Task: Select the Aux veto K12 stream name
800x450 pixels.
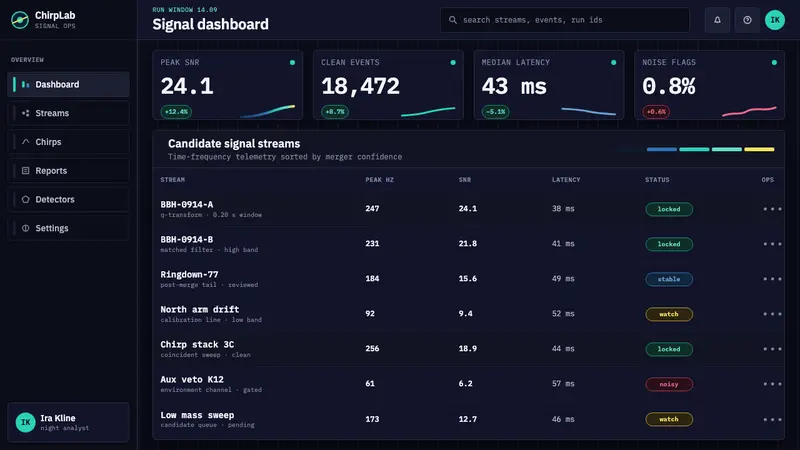Action: [192, 380]
